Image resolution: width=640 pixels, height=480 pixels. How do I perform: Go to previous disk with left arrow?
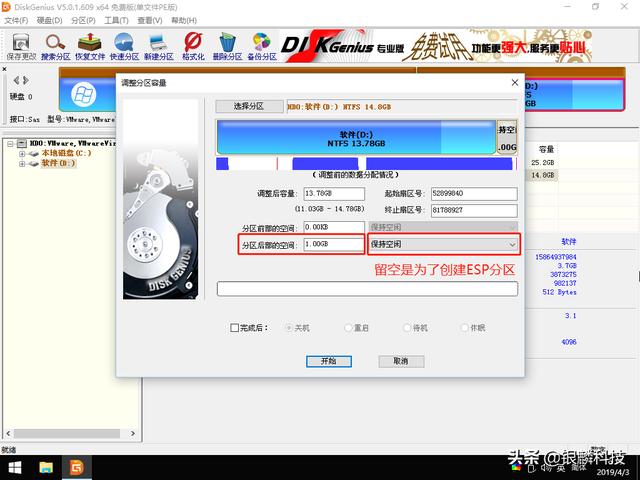click(16, 80)
